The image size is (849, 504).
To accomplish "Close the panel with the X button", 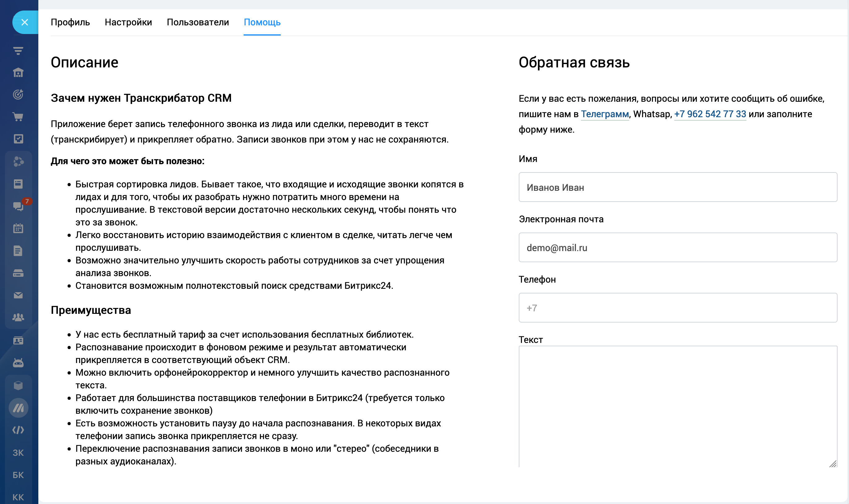I will click(24, 22).
